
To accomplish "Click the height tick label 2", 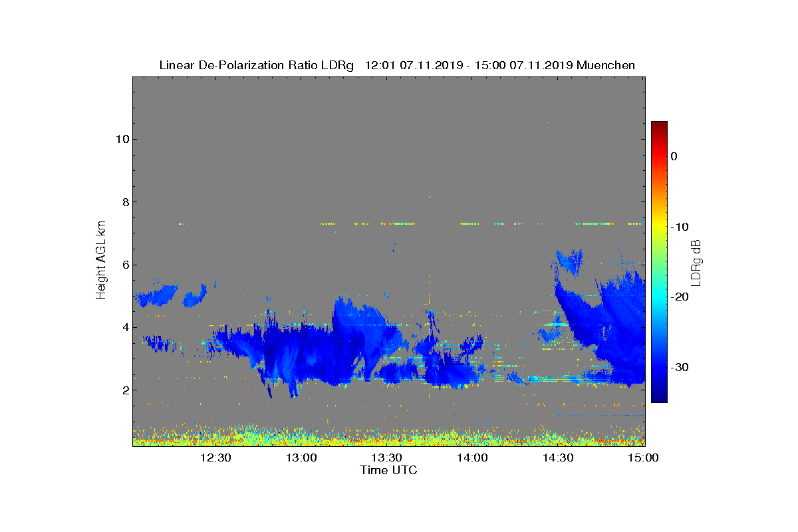I will (124, 390).
